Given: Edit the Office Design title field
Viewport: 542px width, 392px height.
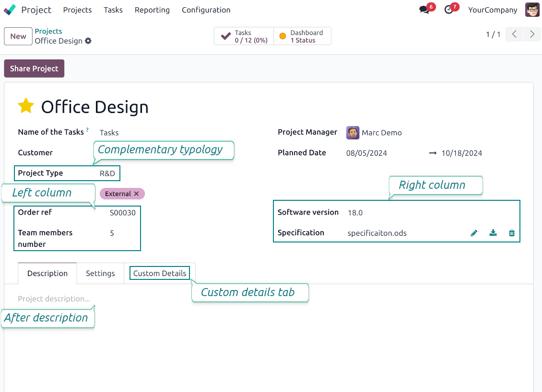Looking at the screenshot, I should 94,107.
